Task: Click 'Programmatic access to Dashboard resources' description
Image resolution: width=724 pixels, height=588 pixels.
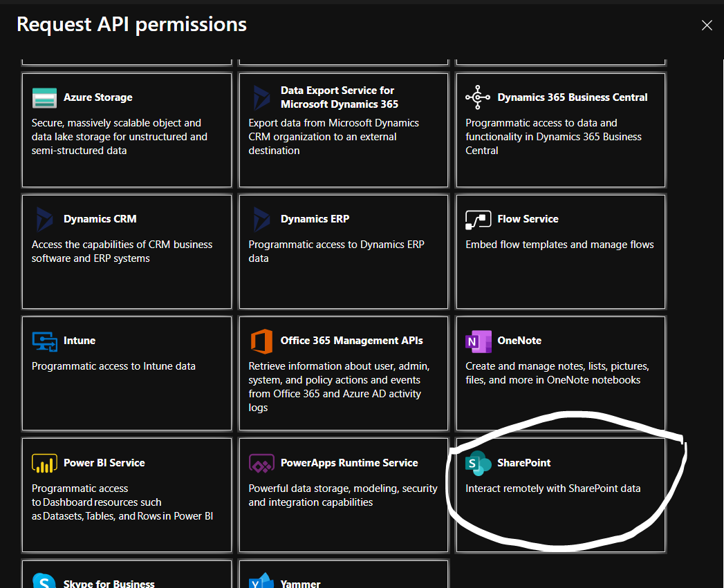Action: click(122, 502)
